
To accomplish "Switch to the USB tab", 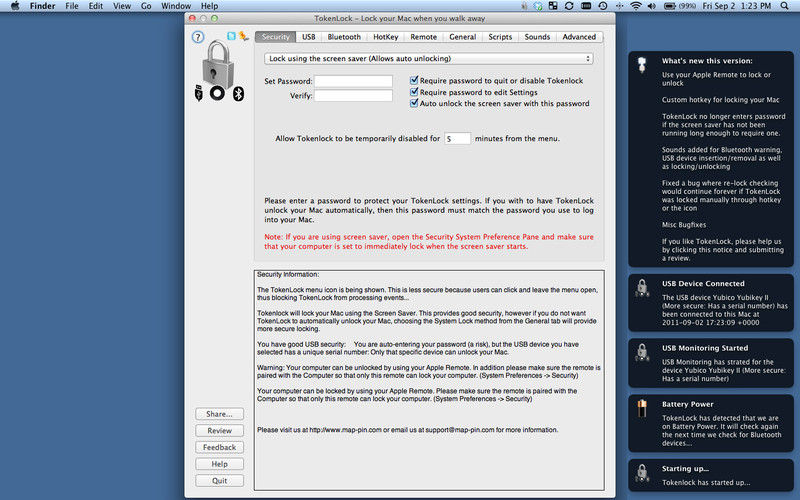I will [x=309, y=37].
